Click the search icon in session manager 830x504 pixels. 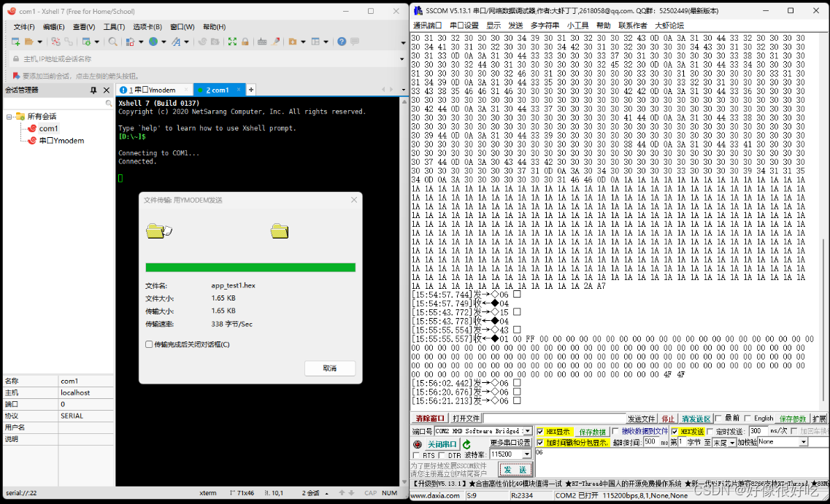109,103
